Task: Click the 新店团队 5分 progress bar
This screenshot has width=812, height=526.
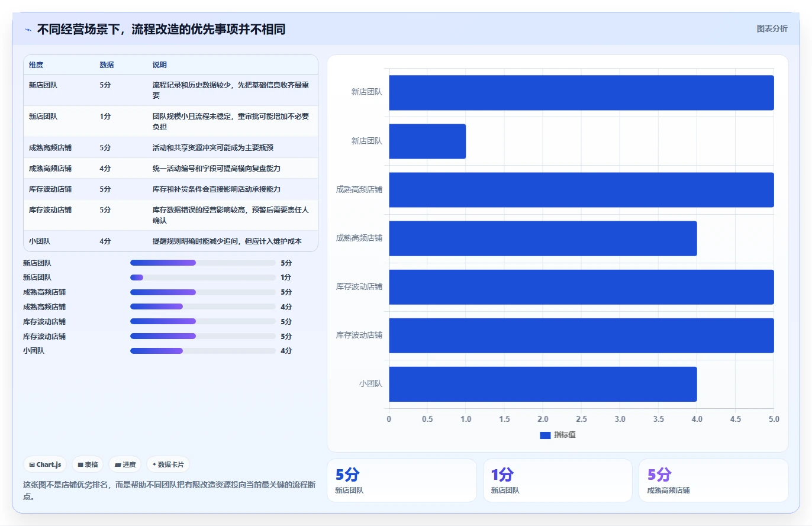Action: (203, 263)
